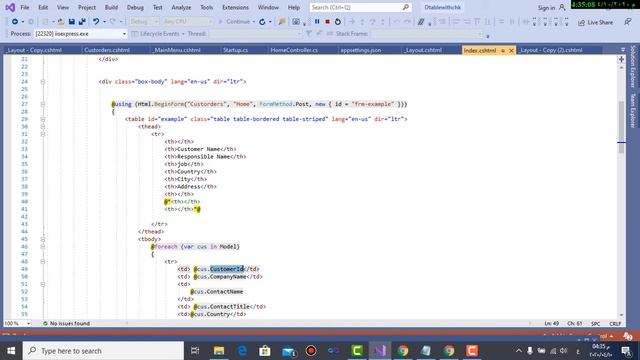Screen dimensions: 640x360
Task: Click the search magnifier icon
Action: [x=406, y=7]
